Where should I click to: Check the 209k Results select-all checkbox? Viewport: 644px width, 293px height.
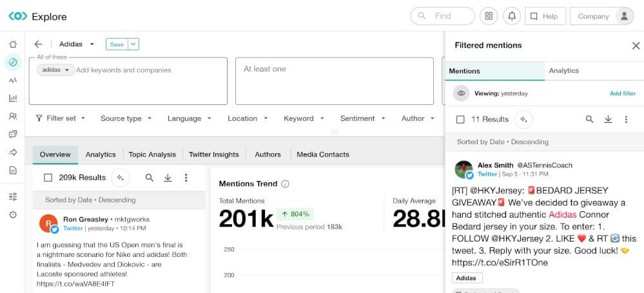click(48, 178)
